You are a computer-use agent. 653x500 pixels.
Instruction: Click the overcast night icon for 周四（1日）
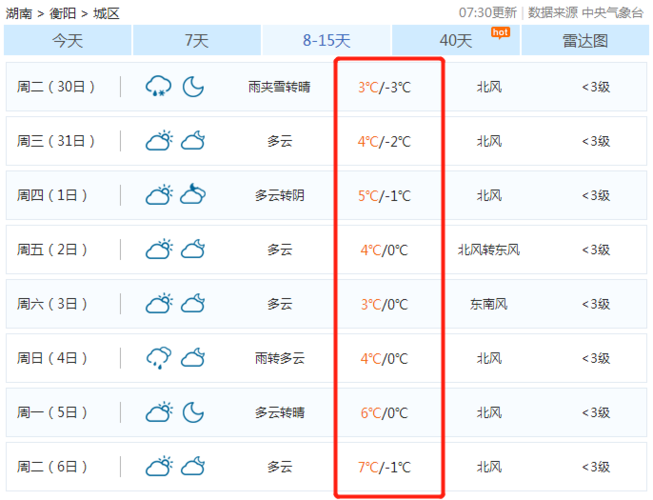(193, 194)
